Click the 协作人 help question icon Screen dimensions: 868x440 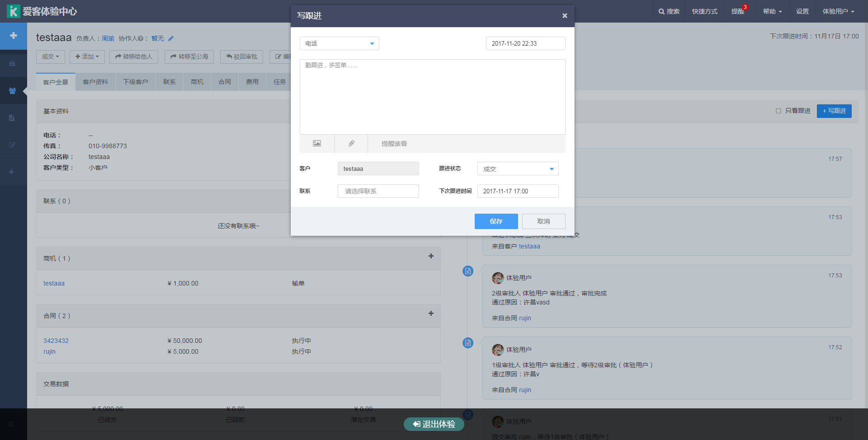click(141, 38)
